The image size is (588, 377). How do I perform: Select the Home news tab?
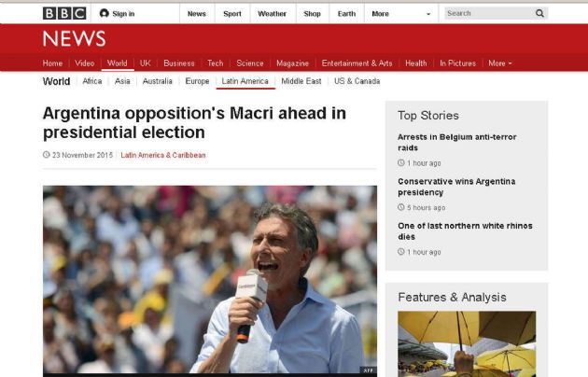pyautogui.click(x=52, y=63)
